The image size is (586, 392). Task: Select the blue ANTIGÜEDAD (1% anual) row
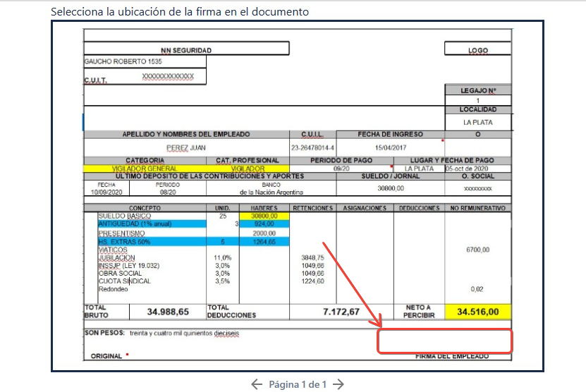(x=152, y=224)
